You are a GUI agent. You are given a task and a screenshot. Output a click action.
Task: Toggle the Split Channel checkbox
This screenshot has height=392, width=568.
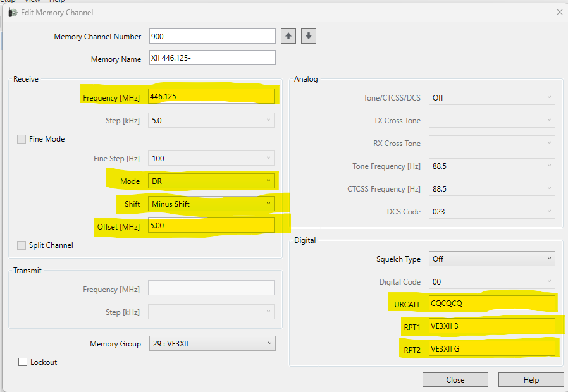pyautogui.click(x=22, y=245)
